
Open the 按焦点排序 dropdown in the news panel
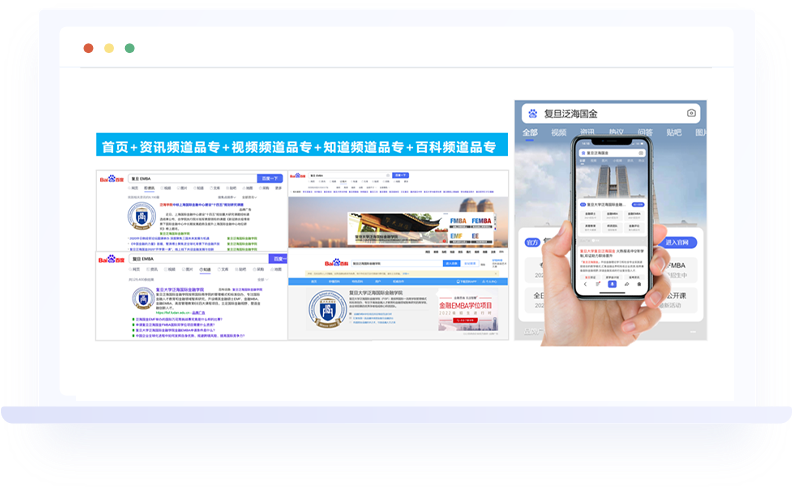click(x=226, y=197)
